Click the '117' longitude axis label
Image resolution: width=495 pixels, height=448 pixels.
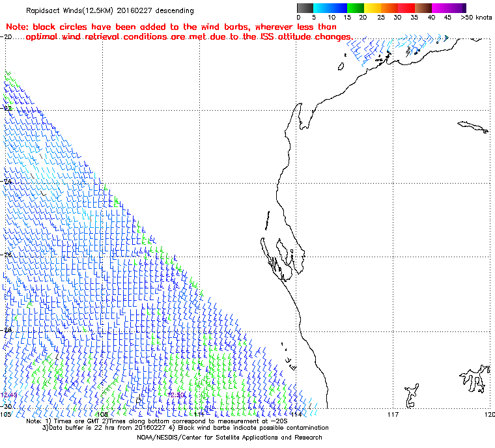[393, 414]
